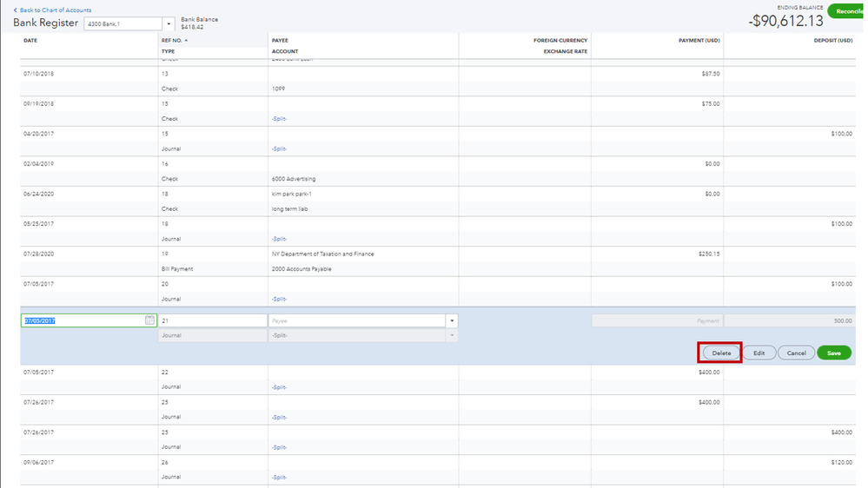The width and height of the screenshot is (868, 488).
Task: Save the transaction
Action: coord(833,353)
